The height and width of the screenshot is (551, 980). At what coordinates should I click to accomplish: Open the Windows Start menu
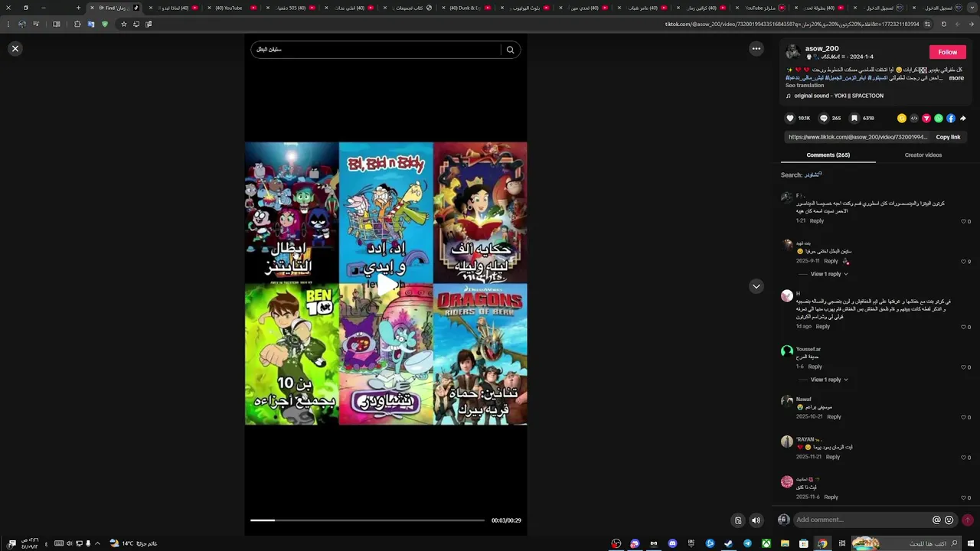coord(970,543)
